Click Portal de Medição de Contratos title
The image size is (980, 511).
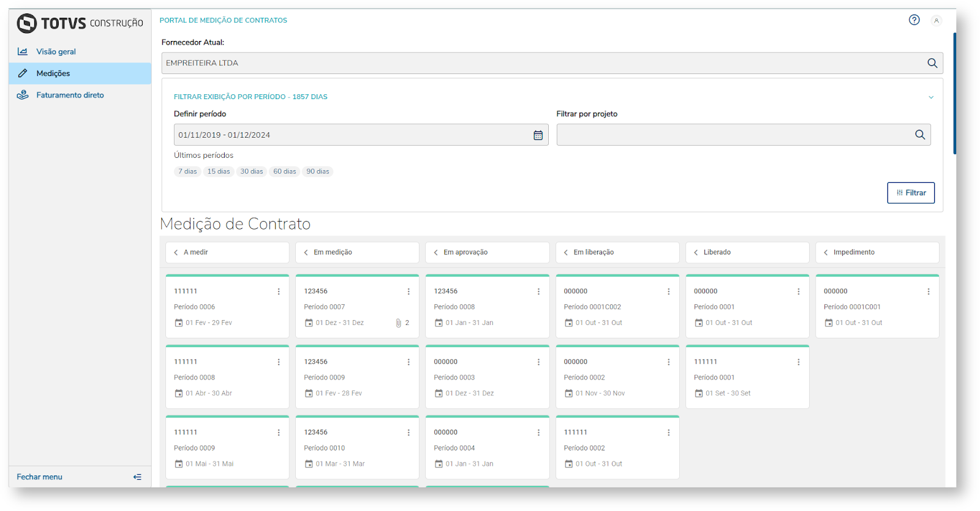224,21
